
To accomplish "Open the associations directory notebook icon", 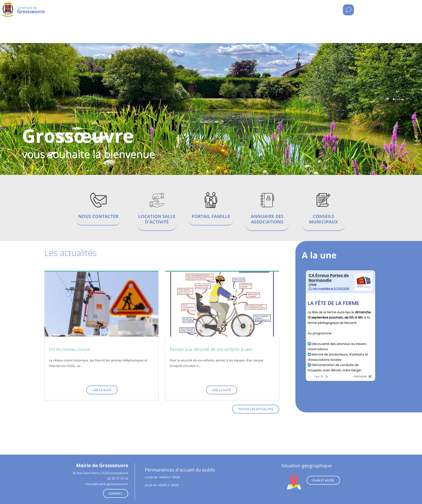I will click(267, 200).
